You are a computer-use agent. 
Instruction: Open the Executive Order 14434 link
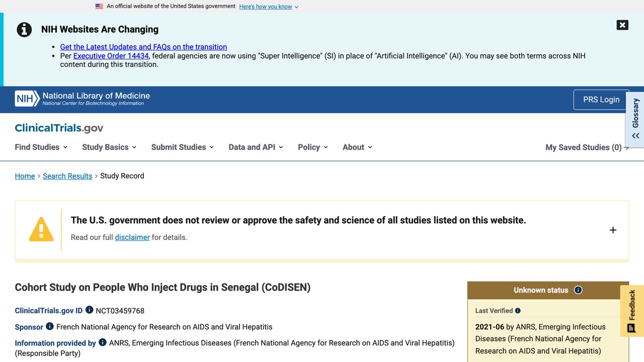click(111, 56)
